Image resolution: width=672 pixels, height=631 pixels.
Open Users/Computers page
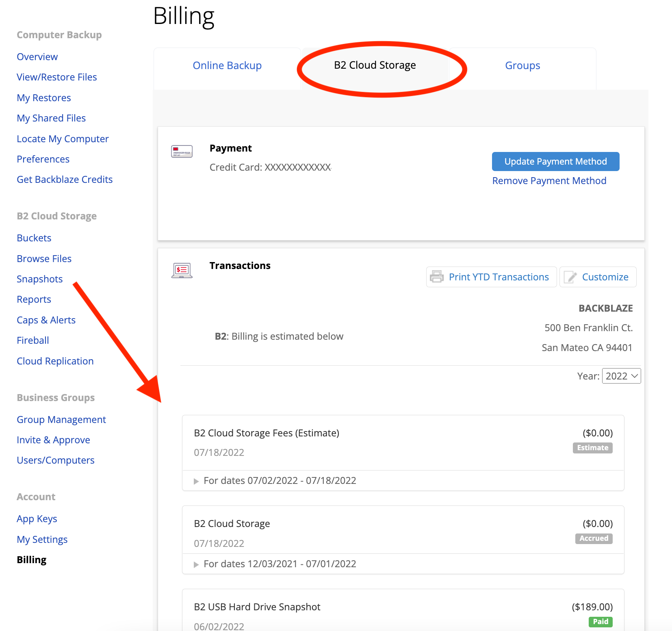56,460
